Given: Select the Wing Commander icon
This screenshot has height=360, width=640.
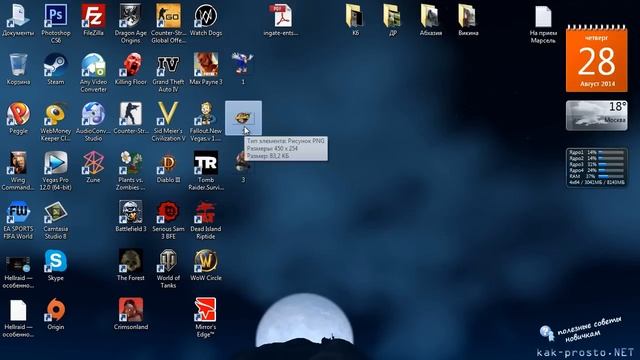Looking at the screenshot, I should [18, 163].
